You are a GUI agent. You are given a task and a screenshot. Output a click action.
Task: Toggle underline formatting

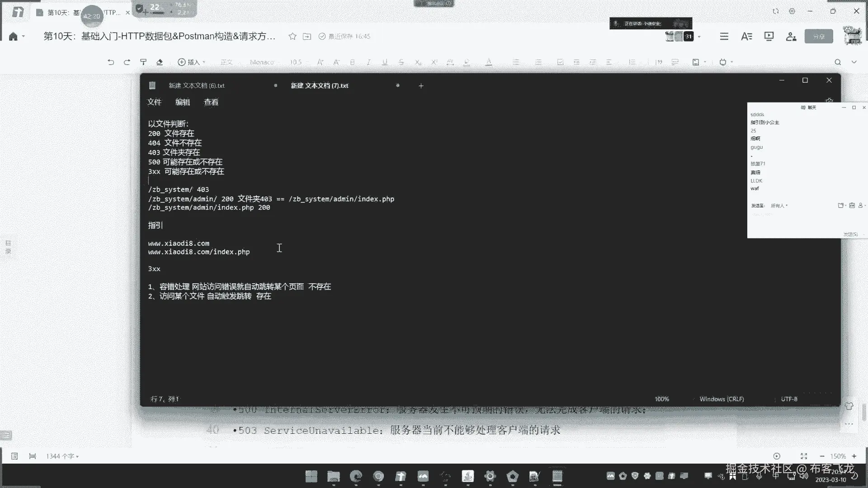385,62
